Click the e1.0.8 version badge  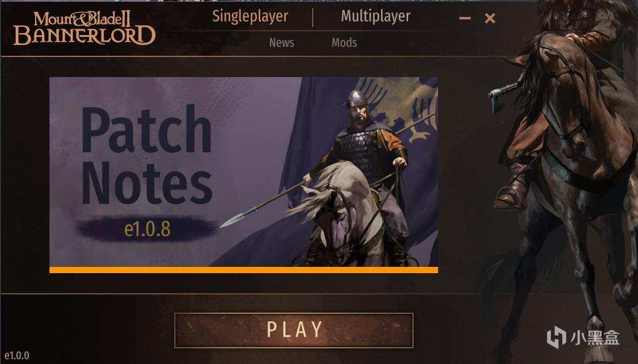coord(147,229)
